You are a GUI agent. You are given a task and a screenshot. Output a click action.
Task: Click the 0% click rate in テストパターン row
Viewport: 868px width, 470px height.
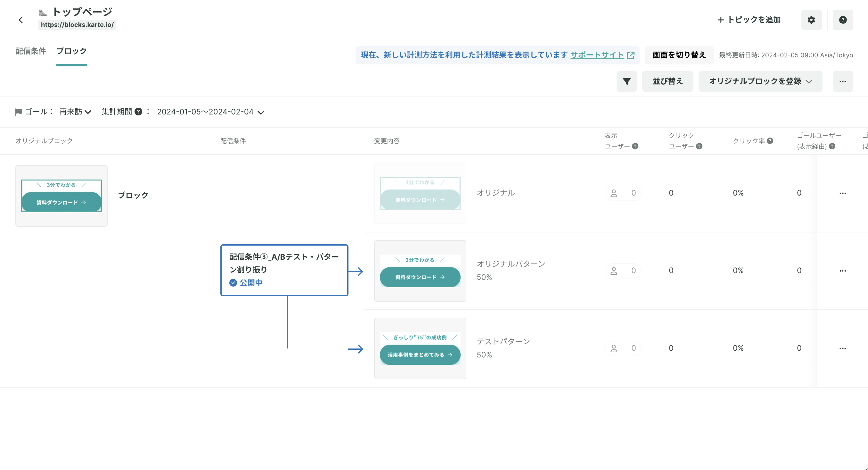(738, 348)
